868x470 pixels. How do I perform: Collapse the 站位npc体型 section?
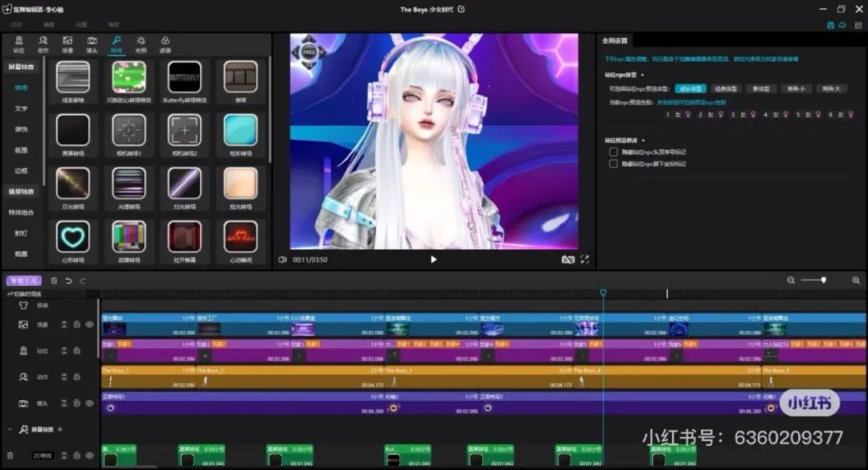click(642, 75)
